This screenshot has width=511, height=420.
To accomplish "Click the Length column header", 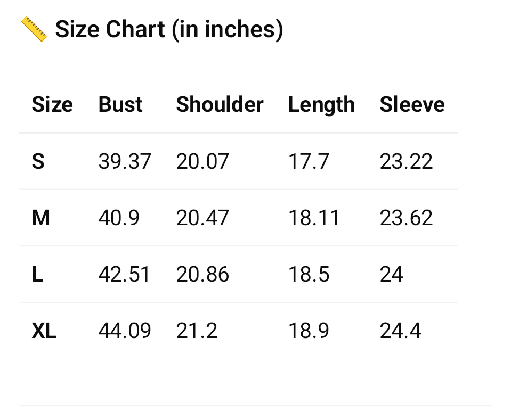I will [x=321, y=105].
